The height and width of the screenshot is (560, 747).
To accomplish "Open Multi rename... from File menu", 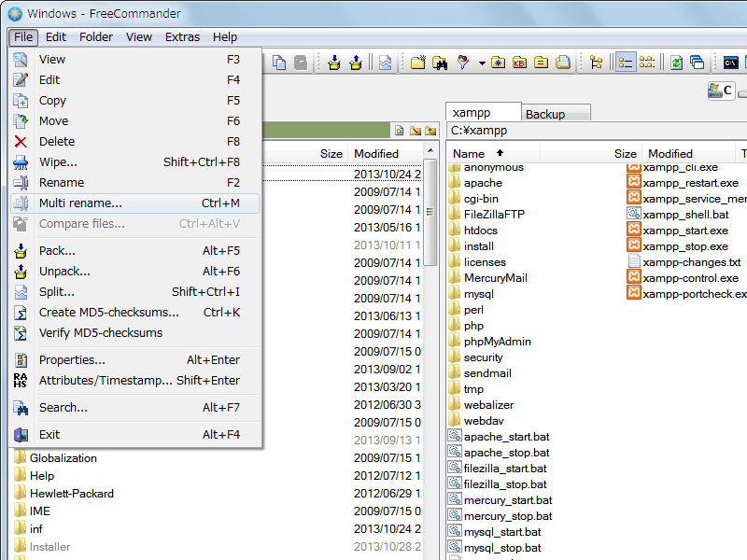I will coord(135,203).
